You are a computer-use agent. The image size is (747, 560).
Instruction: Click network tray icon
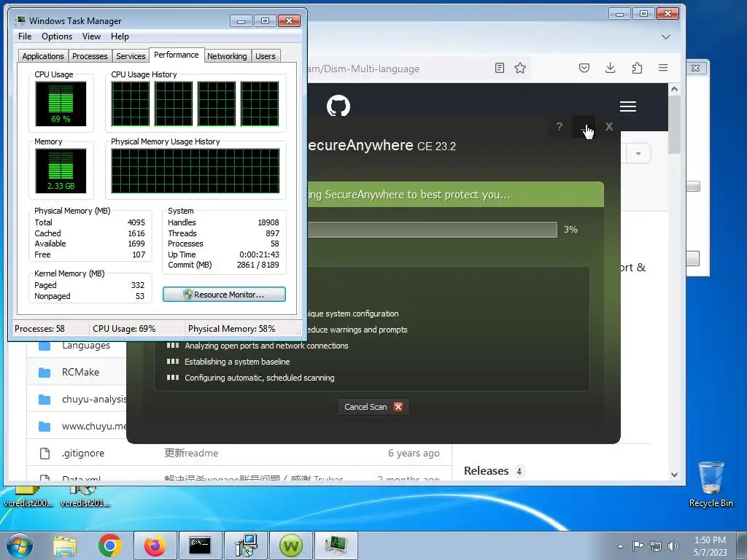pyautogui.click(x=656, y=545)
